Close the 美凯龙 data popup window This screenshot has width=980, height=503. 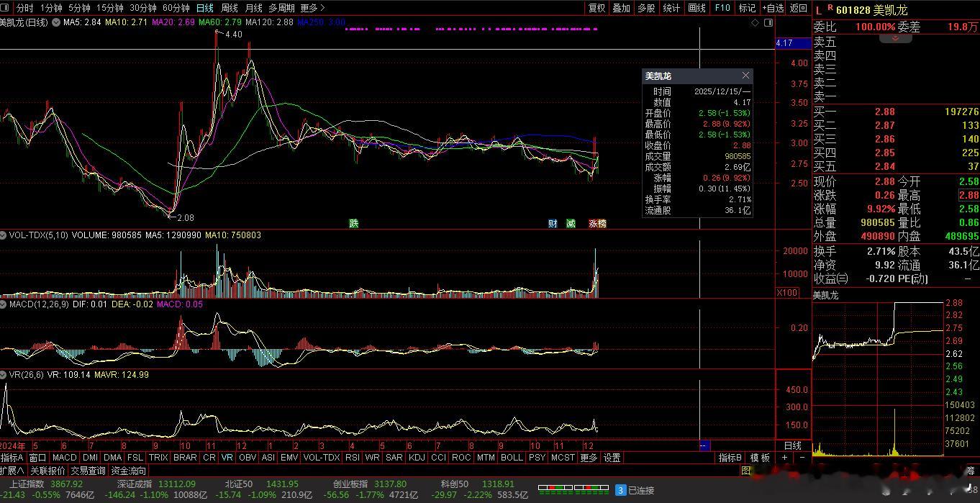[x=745, y=76]
